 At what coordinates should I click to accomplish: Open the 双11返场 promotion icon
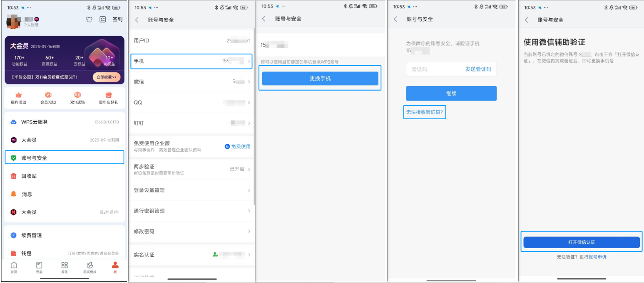click(77, 95)
